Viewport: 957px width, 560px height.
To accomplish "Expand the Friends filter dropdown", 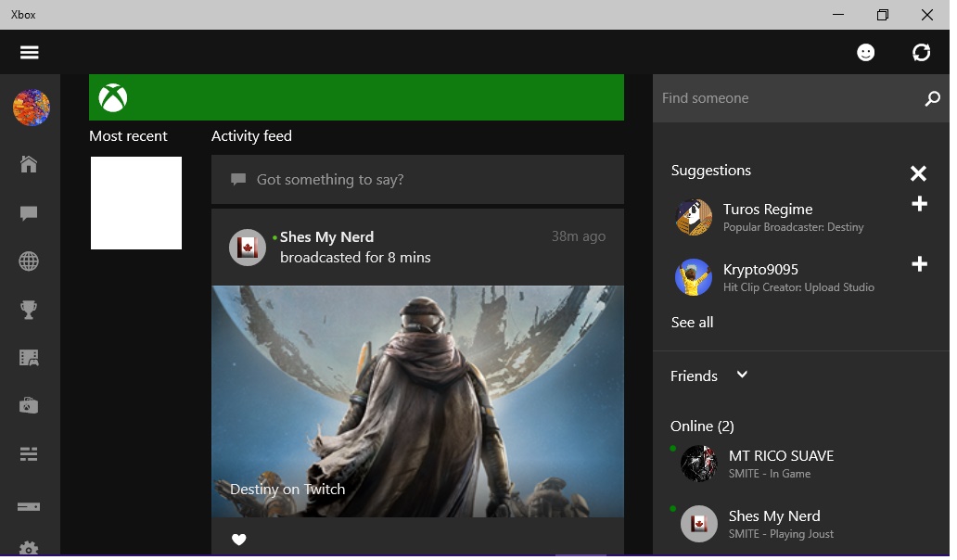I will click(742, 375).
